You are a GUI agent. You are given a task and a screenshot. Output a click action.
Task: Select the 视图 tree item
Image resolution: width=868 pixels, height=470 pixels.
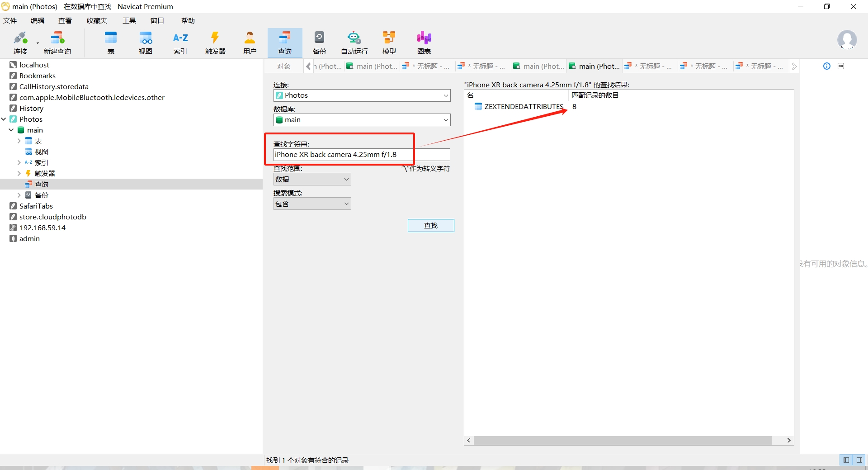point(41,152)
